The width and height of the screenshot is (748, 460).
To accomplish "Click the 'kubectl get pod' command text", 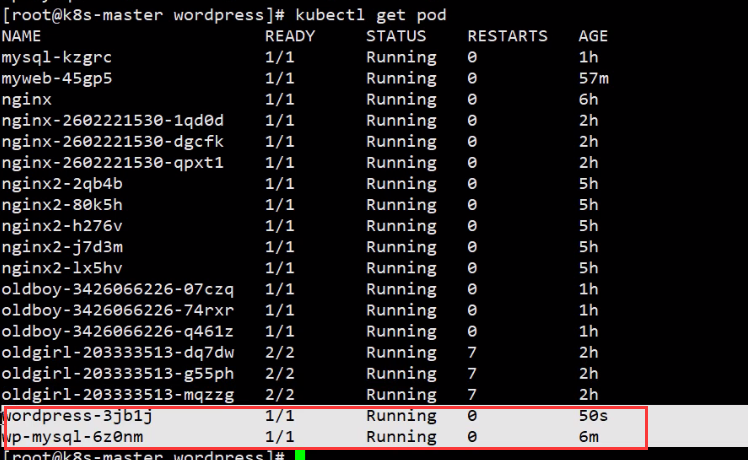I will tap(371, 15).
